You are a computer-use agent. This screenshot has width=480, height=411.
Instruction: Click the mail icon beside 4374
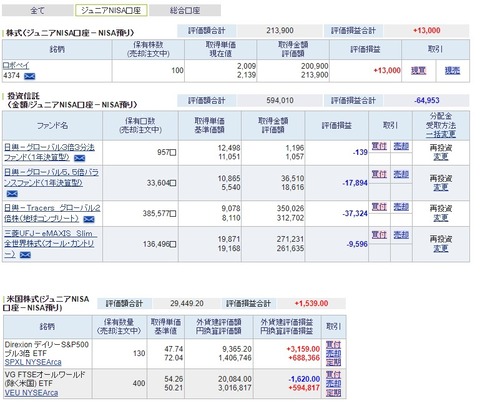coord(30,76)
